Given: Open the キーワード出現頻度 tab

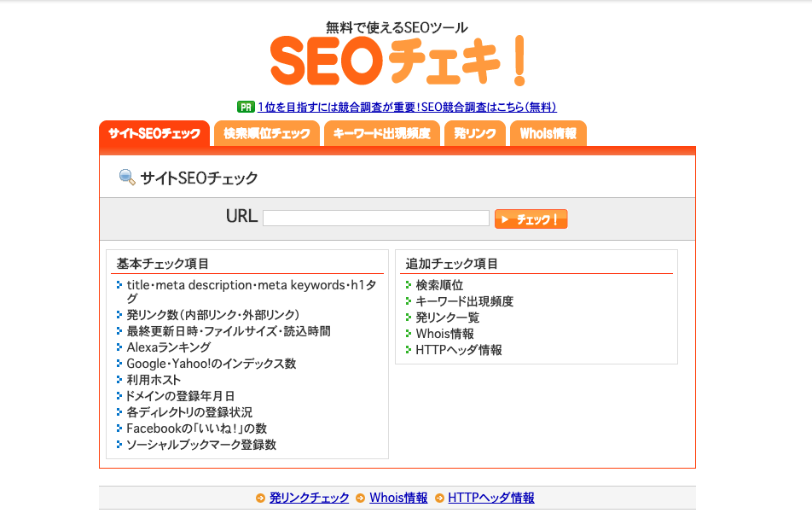Looking at the screenshot, I should tap(381, 134).
